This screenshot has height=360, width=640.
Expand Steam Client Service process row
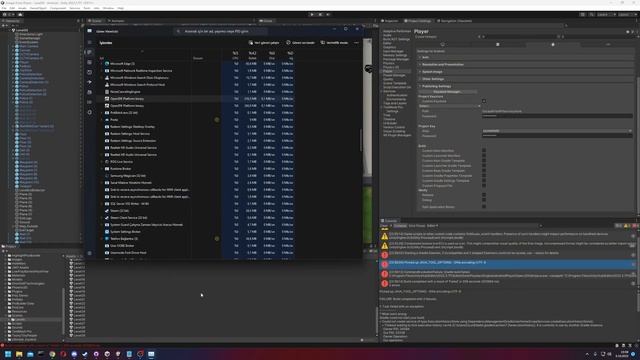[102, 218]
